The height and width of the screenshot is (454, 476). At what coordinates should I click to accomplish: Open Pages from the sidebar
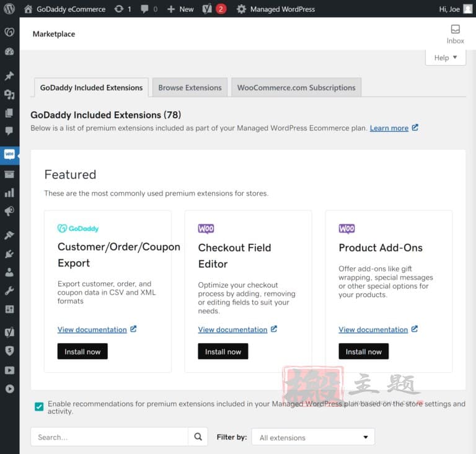coord(9,113)
